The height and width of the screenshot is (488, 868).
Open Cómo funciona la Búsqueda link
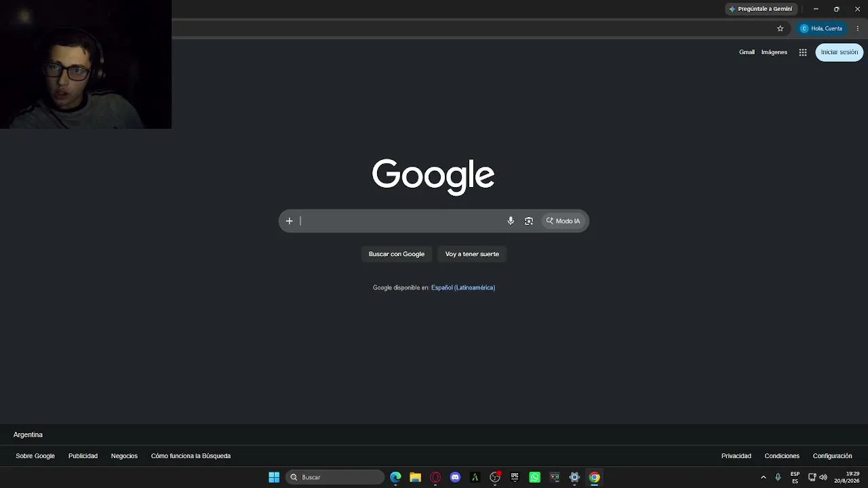(191, 456)
